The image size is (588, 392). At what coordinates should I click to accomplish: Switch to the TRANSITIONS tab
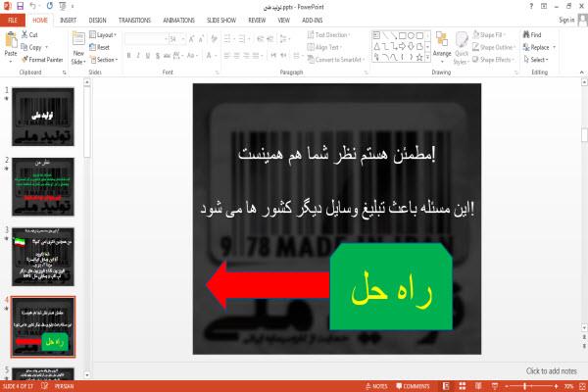point(134,21)
